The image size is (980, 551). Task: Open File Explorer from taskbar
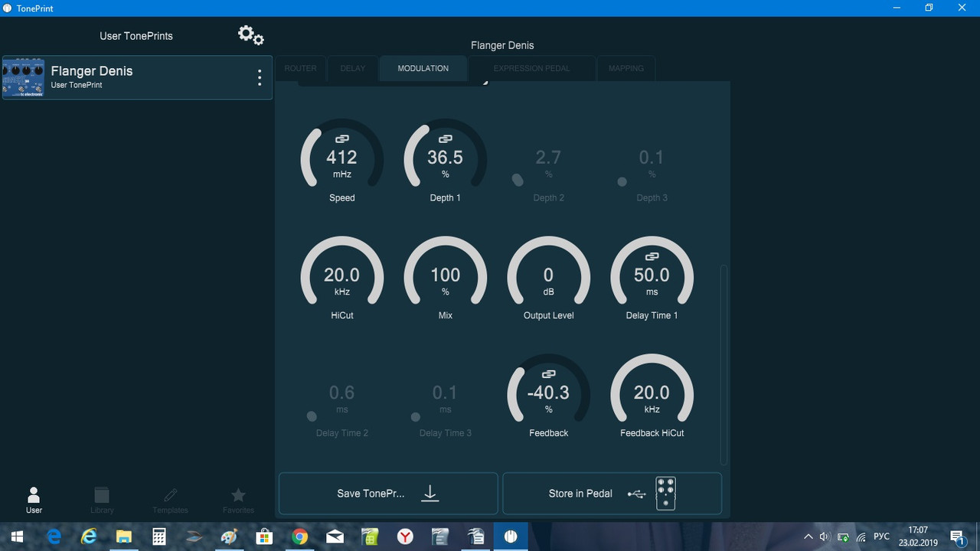coord(124,536)
